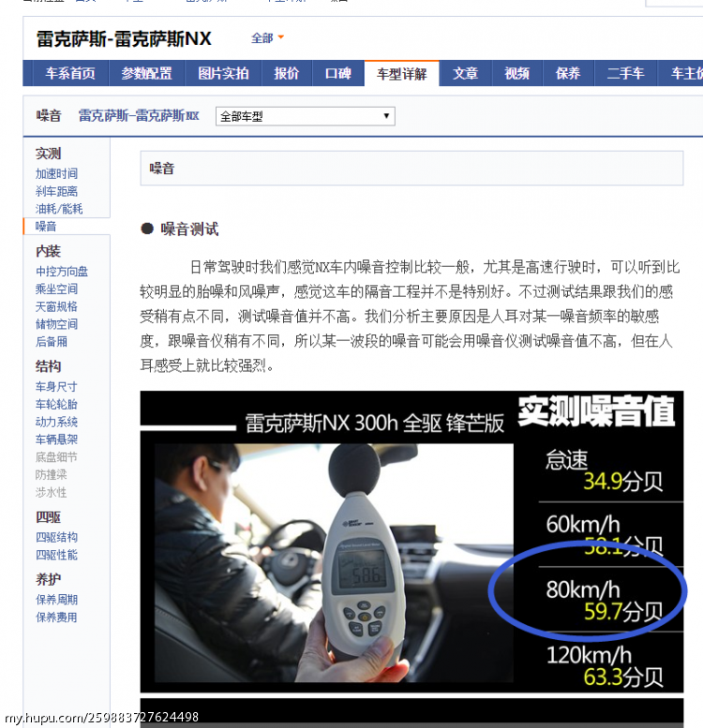The width and height of the screenshot is (703, 728).
Task: Open 刹车距离 in the sidebar
Action: (56, 191)
